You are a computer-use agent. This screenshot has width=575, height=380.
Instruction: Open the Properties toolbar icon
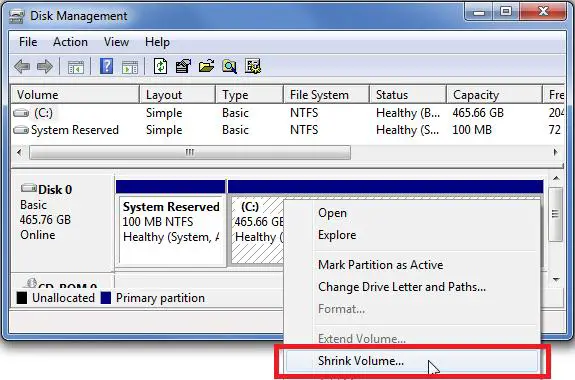[x=183, y=66]
